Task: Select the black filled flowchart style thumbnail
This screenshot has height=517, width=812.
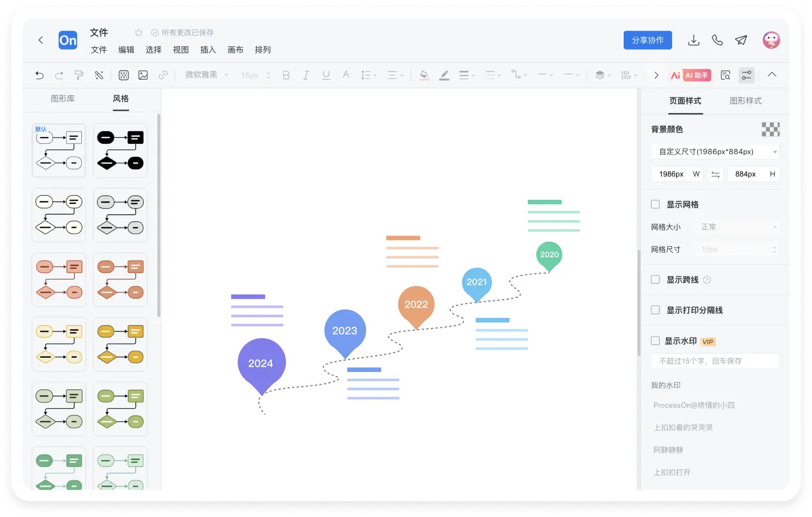Action: (x=120, y=151)
